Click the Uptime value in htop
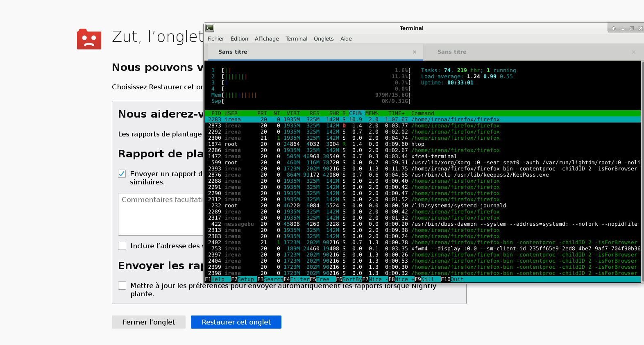This screenshot has width=644, height=345. coord(460,83)
